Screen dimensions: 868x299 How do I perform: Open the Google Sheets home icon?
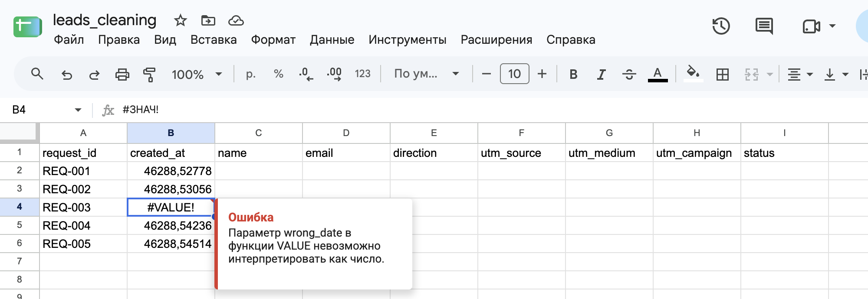[x=27, y=27]
